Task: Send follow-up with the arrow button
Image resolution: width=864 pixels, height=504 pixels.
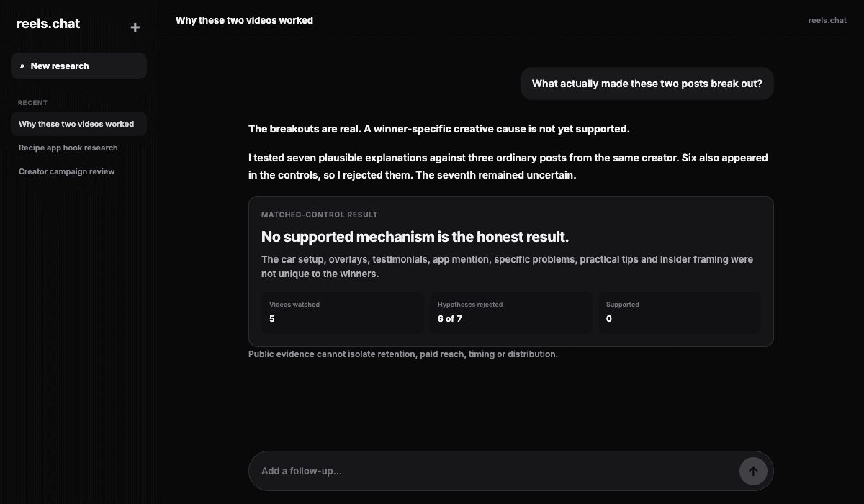Action: coord(753,471)
